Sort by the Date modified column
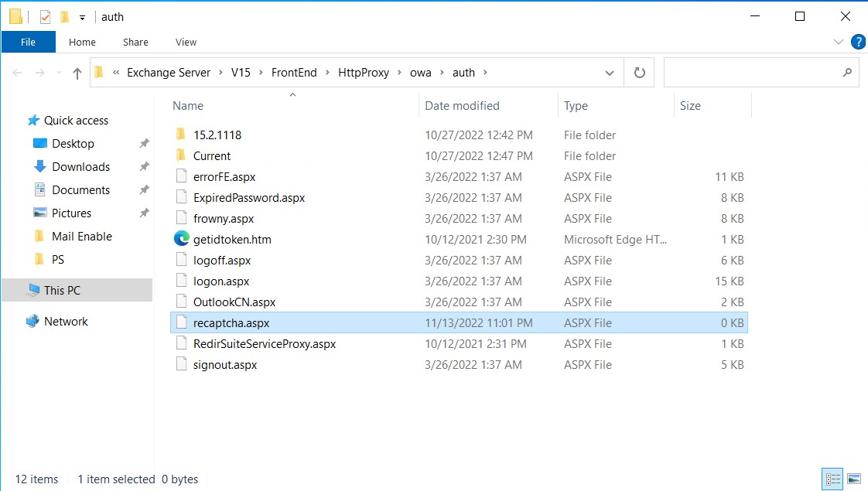This screenshot has height=491, width=868. click(x=462, y=106)
